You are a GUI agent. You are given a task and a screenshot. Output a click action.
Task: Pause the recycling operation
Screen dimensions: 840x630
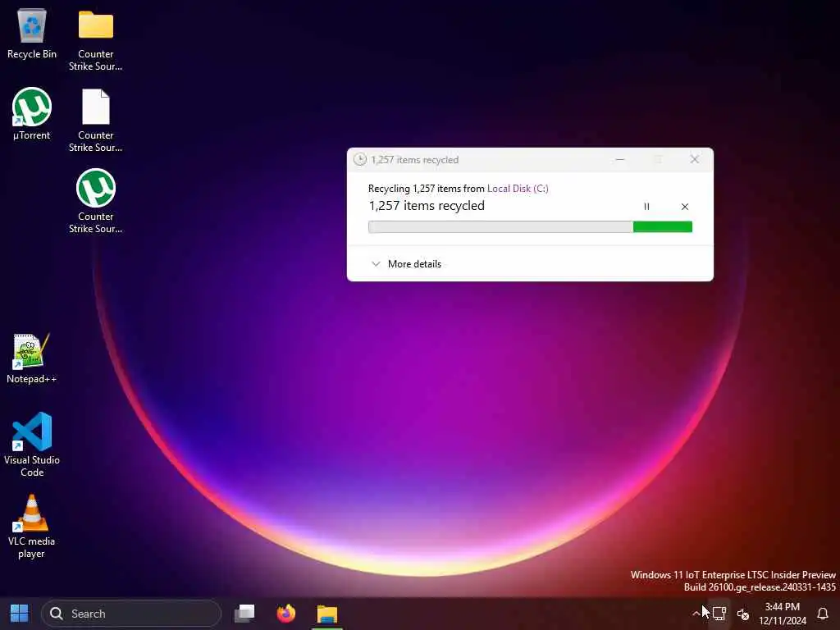646,207
